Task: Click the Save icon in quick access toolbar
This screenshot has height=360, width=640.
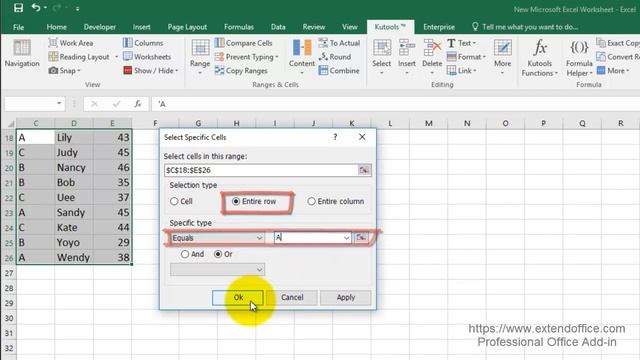Action: [x=18, y=8]
